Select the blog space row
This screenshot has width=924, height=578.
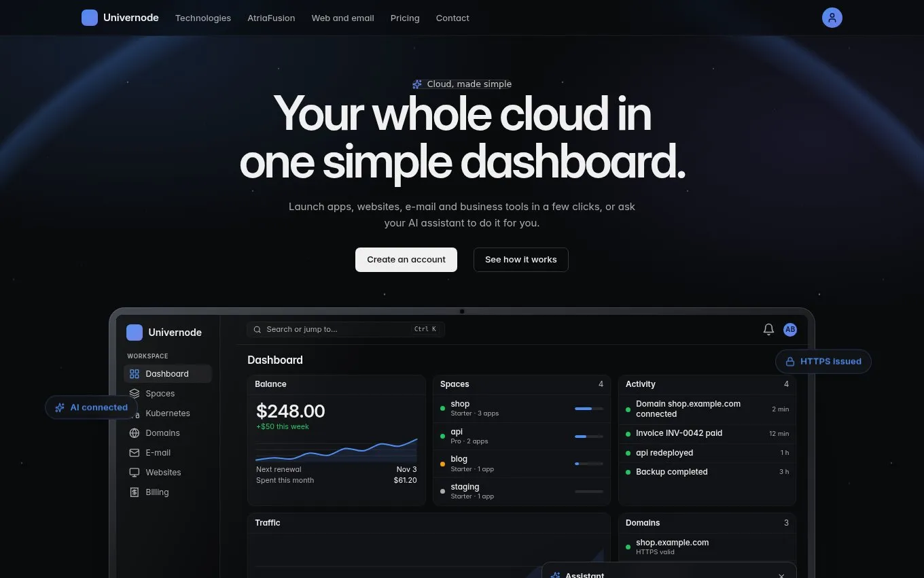click(x=522, y=464)
